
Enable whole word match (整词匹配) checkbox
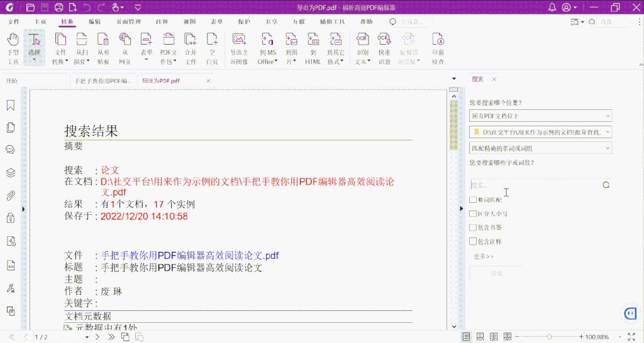pos(473,199)
